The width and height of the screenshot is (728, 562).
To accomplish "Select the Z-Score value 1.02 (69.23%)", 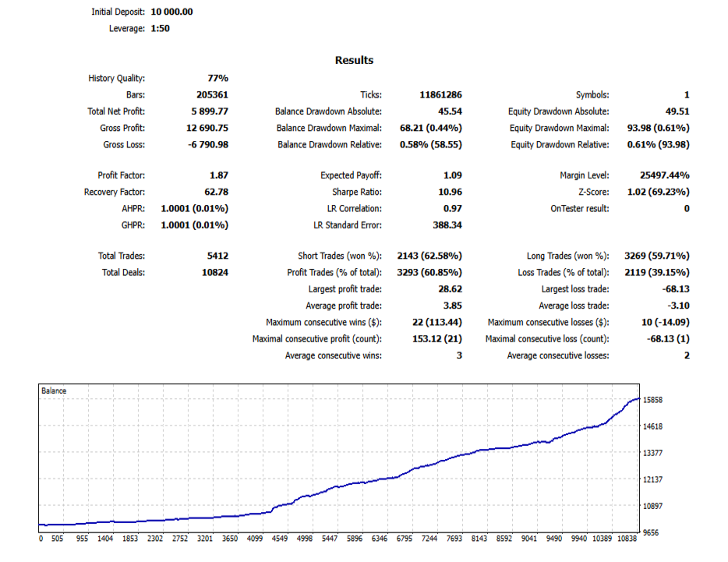I will 659,193.
